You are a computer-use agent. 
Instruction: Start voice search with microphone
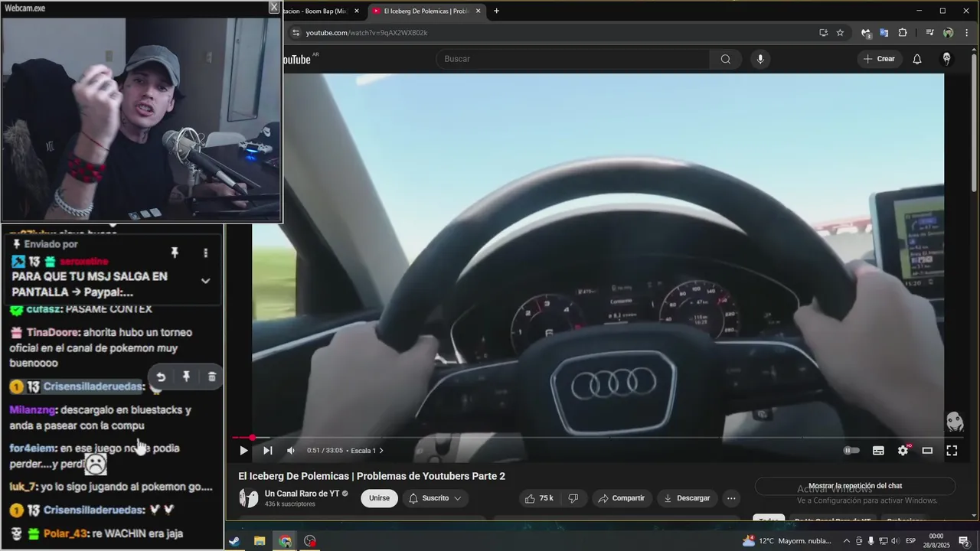[759, 59]
